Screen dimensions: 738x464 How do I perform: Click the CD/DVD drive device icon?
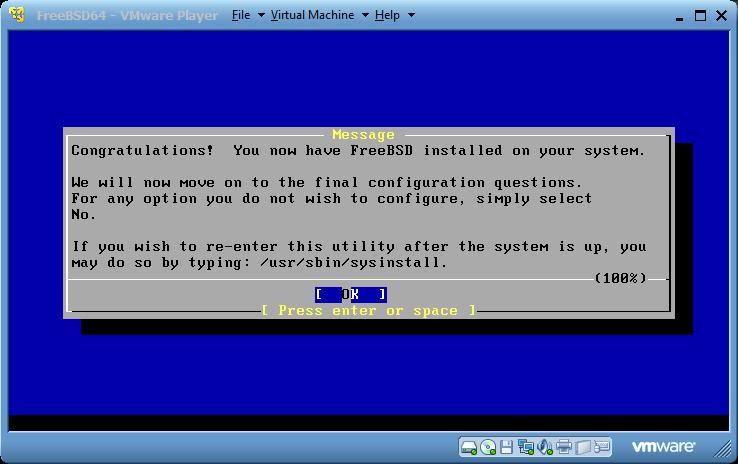(x=488, y=447)
